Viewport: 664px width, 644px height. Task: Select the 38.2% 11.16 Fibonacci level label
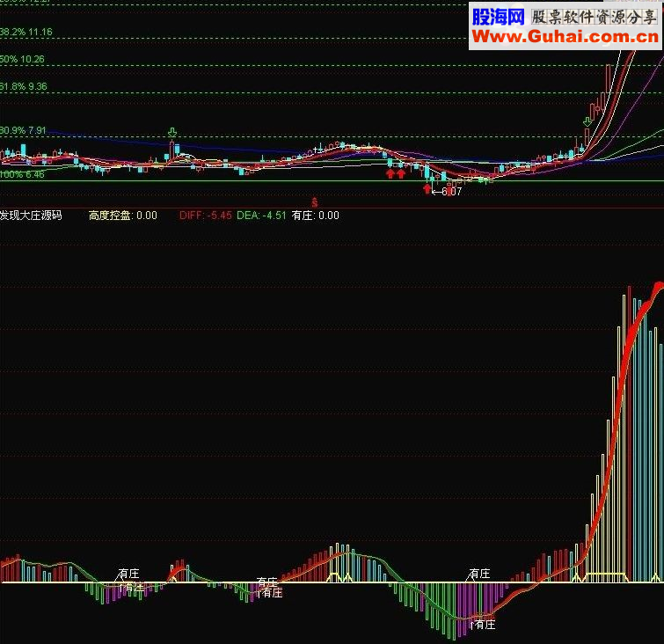[26, 32]
